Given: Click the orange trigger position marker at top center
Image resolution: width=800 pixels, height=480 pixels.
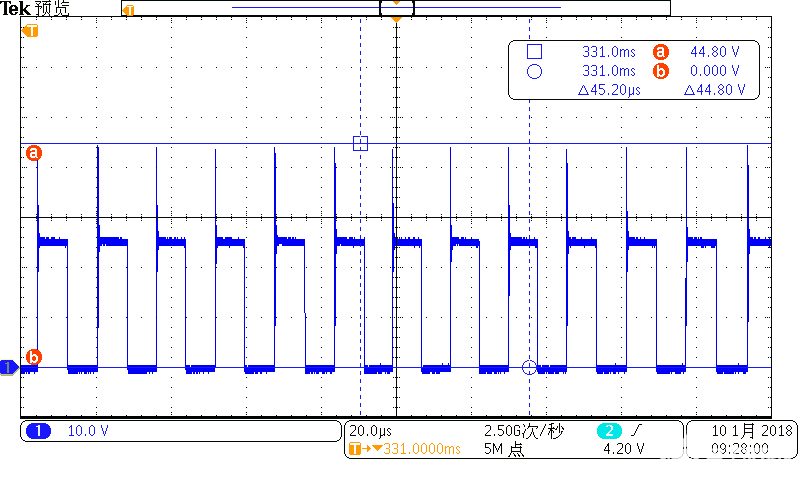Looking at the screenshot, I should click(396, 19).
